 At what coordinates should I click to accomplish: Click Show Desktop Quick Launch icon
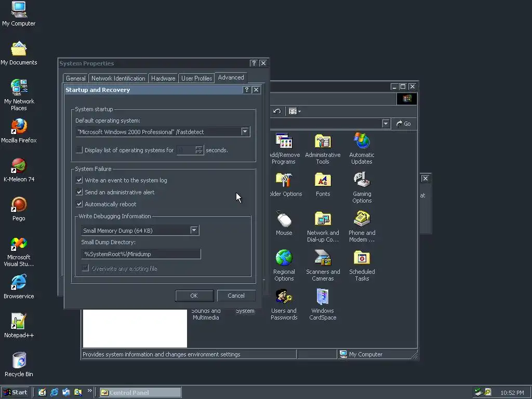tap(43, 393)
